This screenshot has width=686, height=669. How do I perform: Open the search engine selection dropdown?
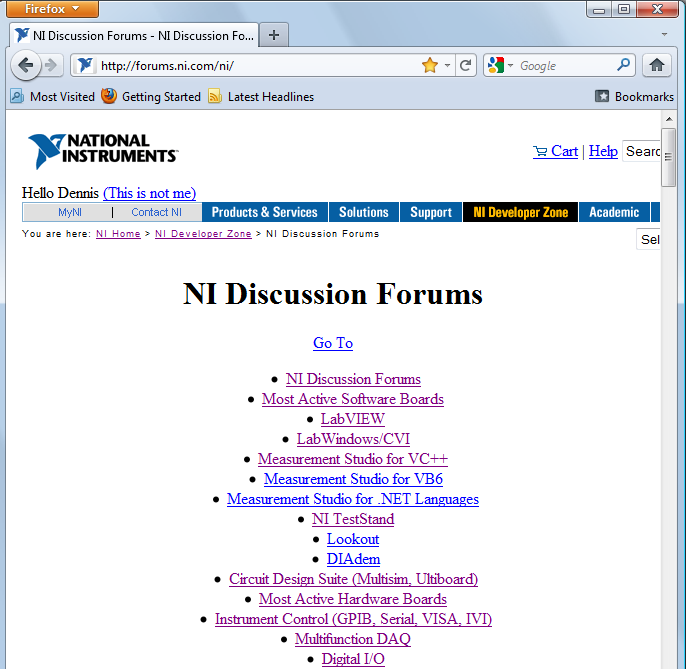pyautogui.click(x=510, y=66)
